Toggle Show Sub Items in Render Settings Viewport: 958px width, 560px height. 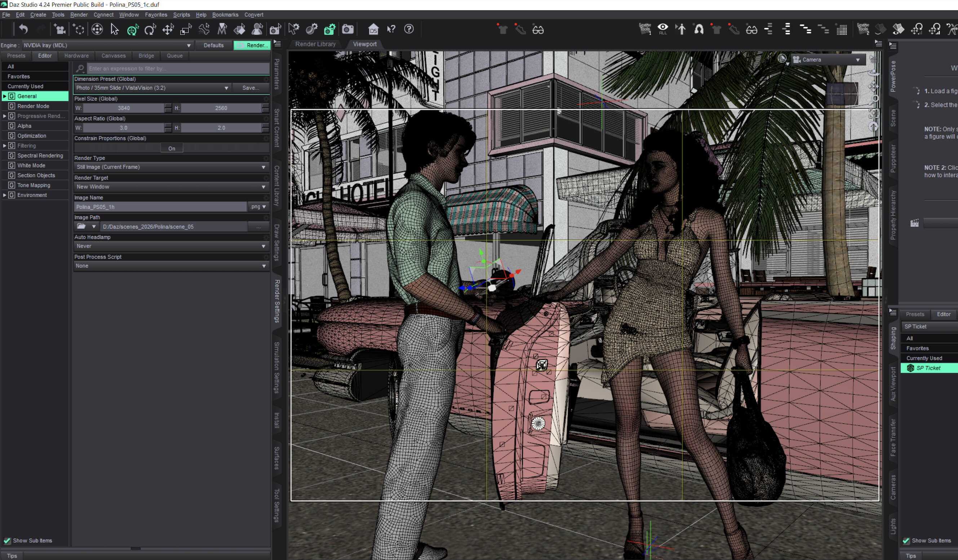point(7,540)
